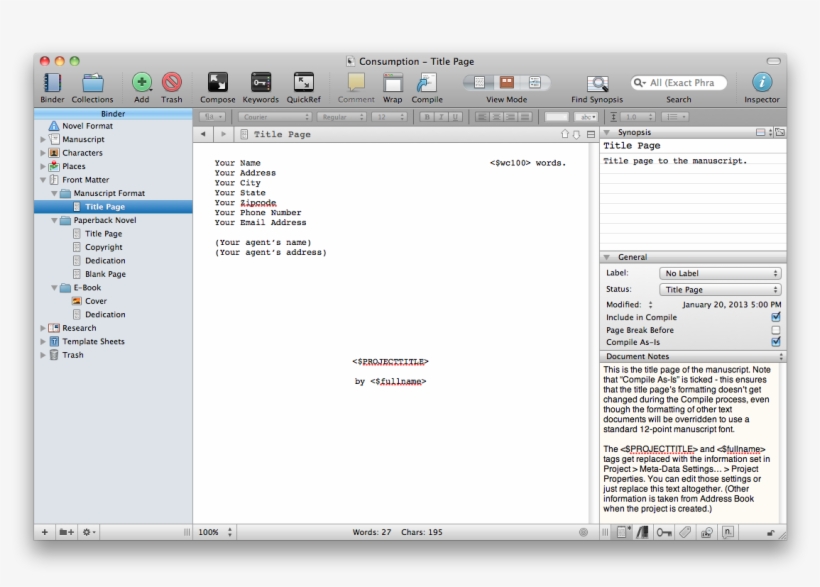Enable the Page Break Before checkbox
Viewport: 820px width, 587px height.
[776, 330]
